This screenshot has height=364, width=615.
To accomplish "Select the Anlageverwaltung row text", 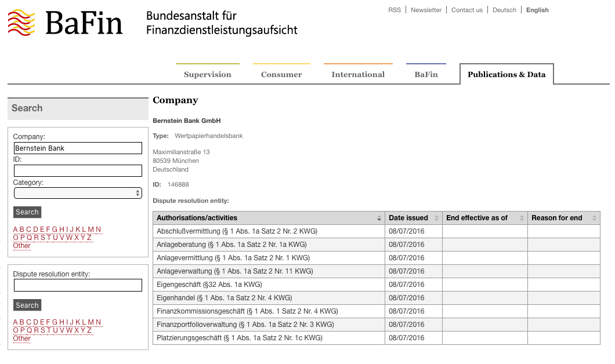I will (234, 271).
